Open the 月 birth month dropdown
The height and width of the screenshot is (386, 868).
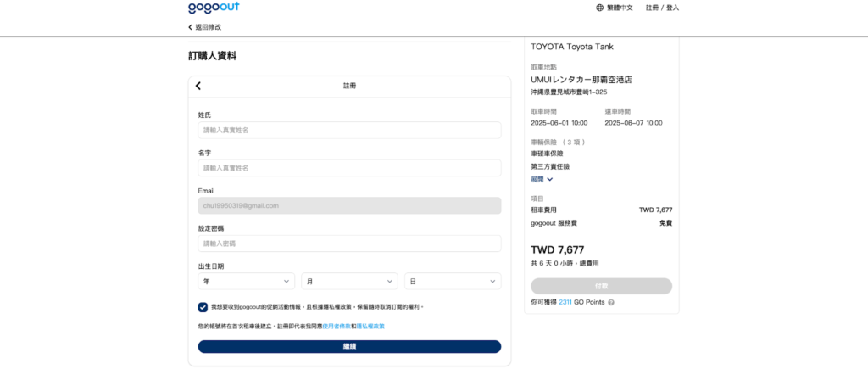(349, 282)
